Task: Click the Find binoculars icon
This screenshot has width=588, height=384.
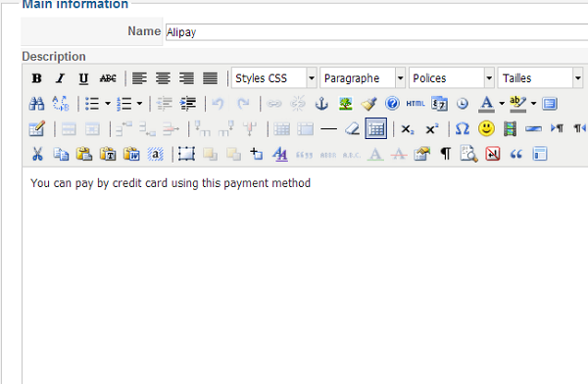Action: 36,104
